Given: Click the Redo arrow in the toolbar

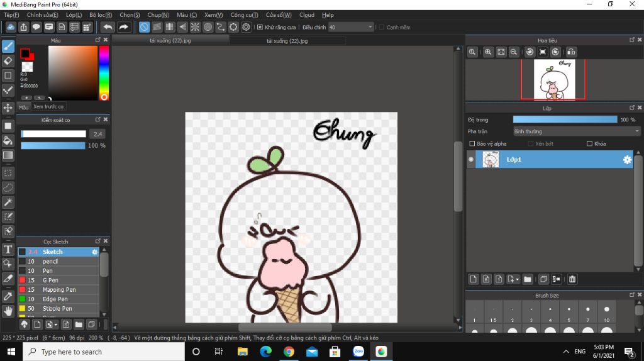Looking at the screenshot, I should tap(123, 27).
